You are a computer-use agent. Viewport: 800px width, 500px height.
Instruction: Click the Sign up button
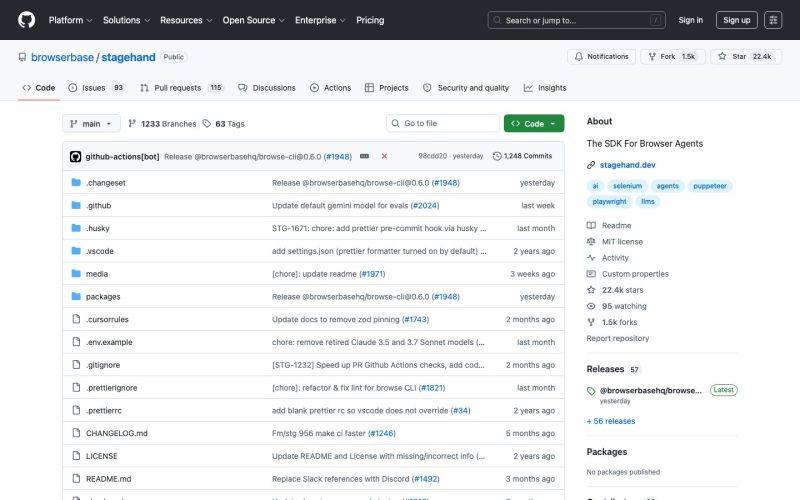(x=737, y=20)
